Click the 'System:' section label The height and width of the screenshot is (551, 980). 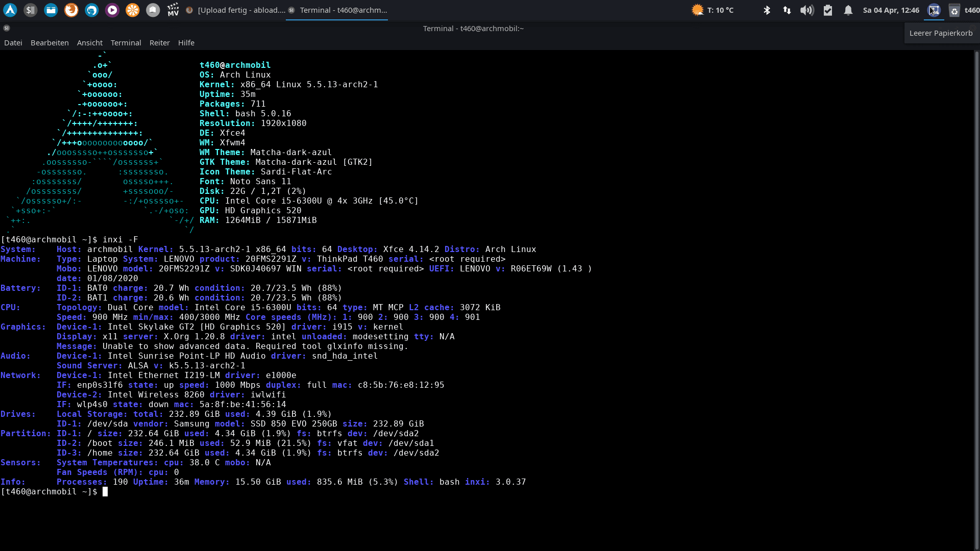pos(18,249)
